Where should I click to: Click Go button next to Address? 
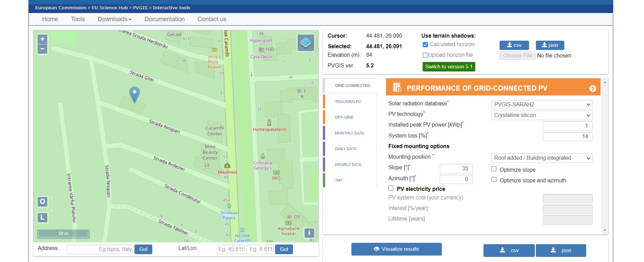coord(143,249)
